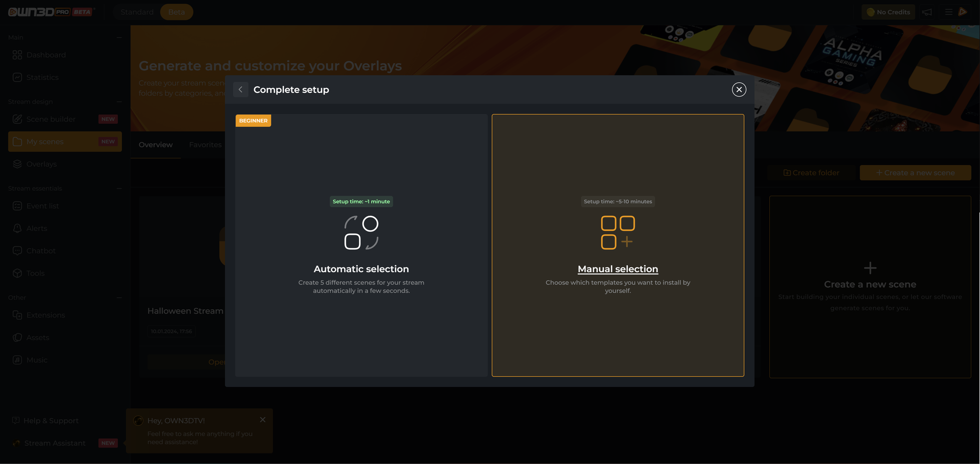Switch to the Beta mode toggle
This screenshot has height=464, width=980.
tap(177, 12)
